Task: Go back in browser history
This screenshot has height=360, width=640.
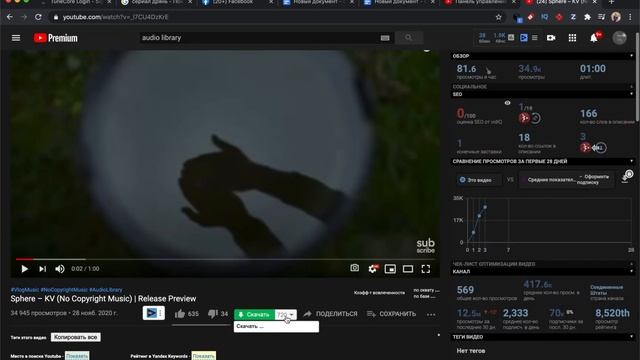Action: point(10,17)
